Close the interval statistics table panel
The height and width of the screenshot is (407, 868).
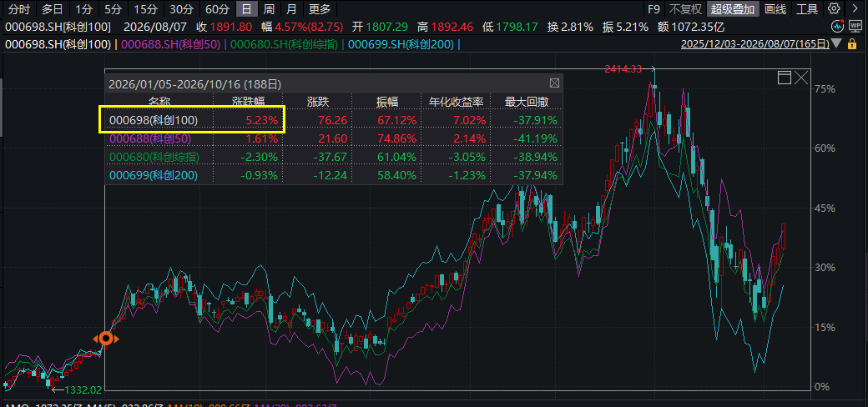[x=554, y=83]
